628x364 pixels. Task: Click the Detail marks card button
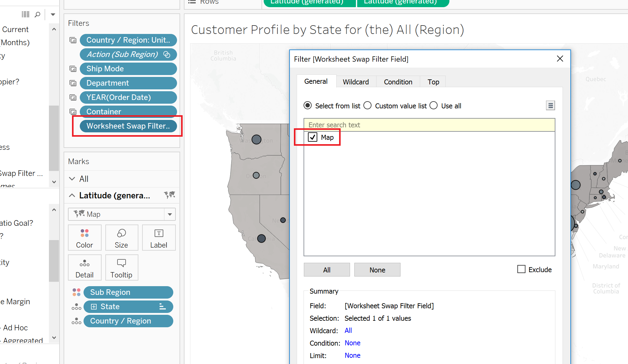pyautogui.click(x=85, y=267)
